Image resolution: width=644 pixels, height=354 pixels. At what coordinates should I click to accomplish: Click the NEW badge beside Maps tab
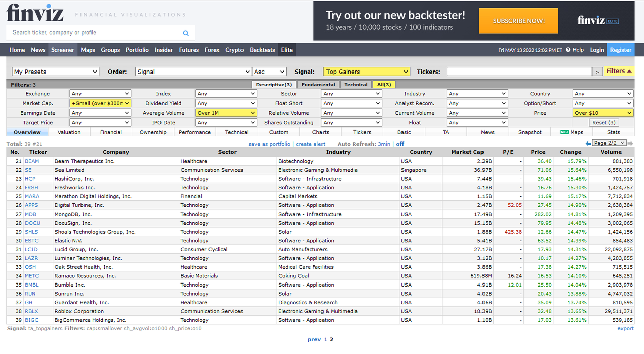pyautogui.click(x=564, y=132)
